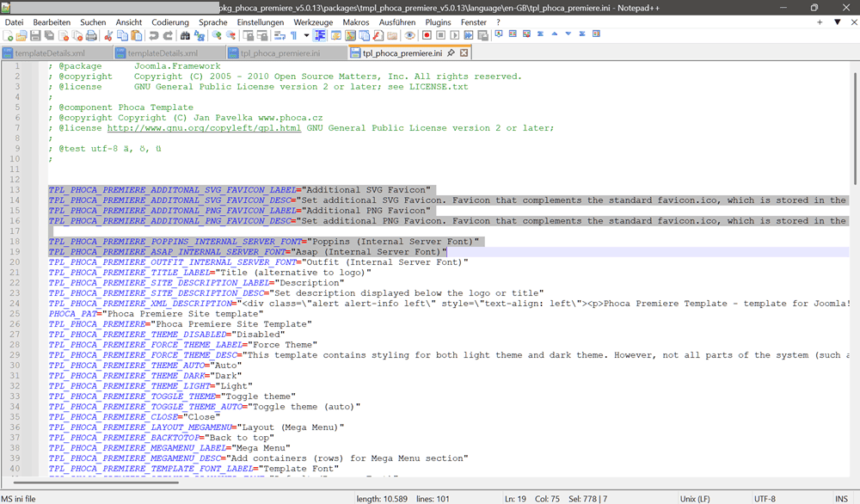Screen dimensions: 860x504
Task: Start macro recording with red dot icon
Action: pyautogui.click(x=427, y=36)
